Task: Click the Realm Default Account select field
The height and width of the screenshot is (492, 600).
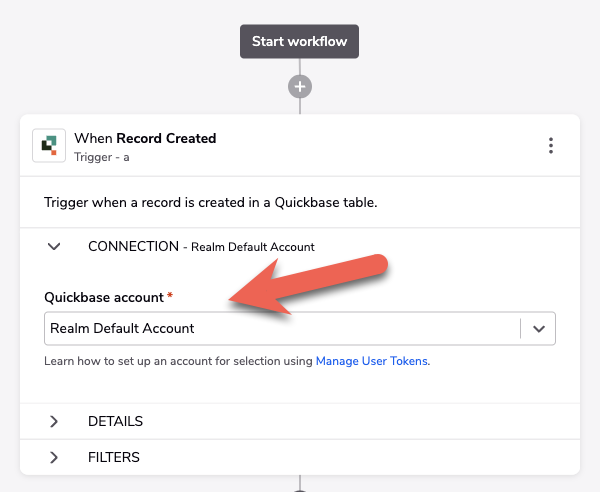Action: coord(300,329)
